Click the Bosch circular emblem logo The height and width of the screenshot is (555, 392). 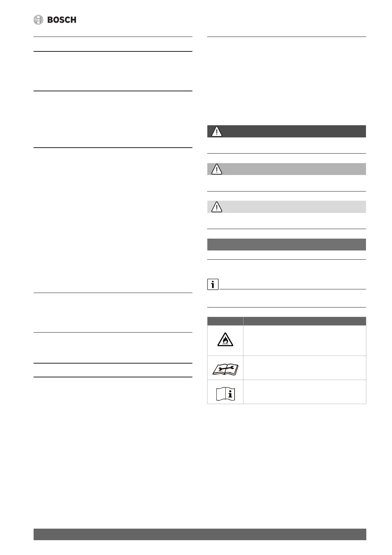coord(39,20)
